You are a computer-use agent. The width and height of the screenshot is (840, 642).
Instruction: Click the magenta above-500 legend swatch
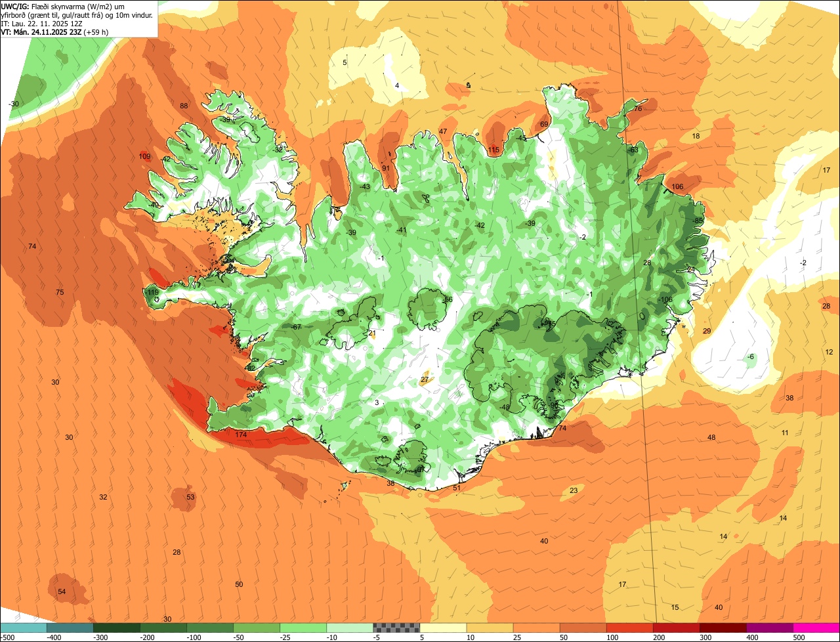coord(816,628)
